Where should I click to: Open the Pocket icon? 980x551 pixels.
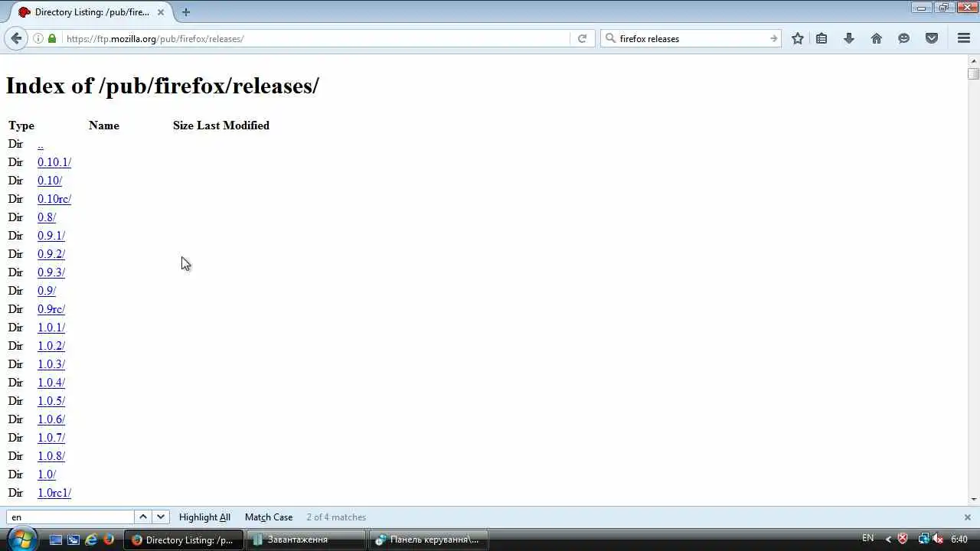(932, 38)
